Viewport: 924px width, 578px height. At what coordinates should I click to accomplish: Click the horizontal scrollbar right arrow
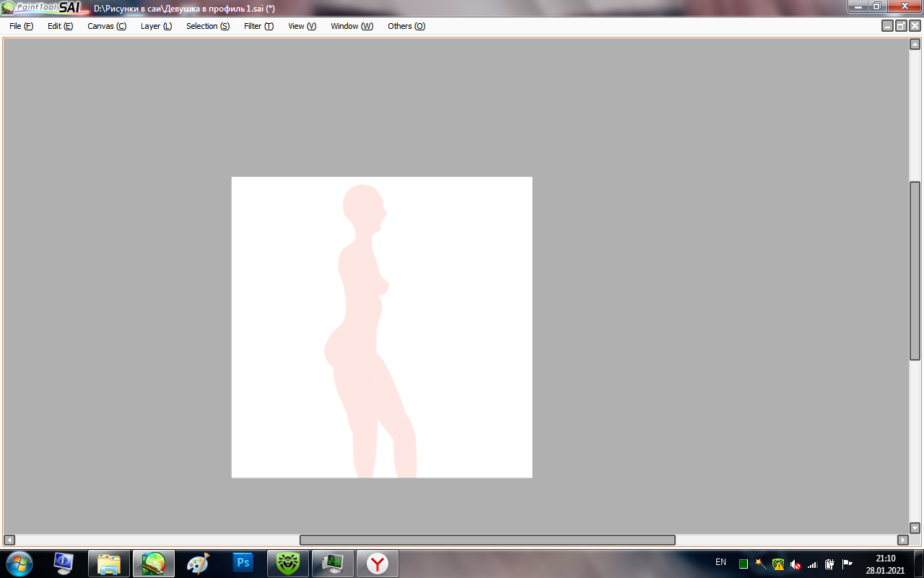click(x=902, y=540)
